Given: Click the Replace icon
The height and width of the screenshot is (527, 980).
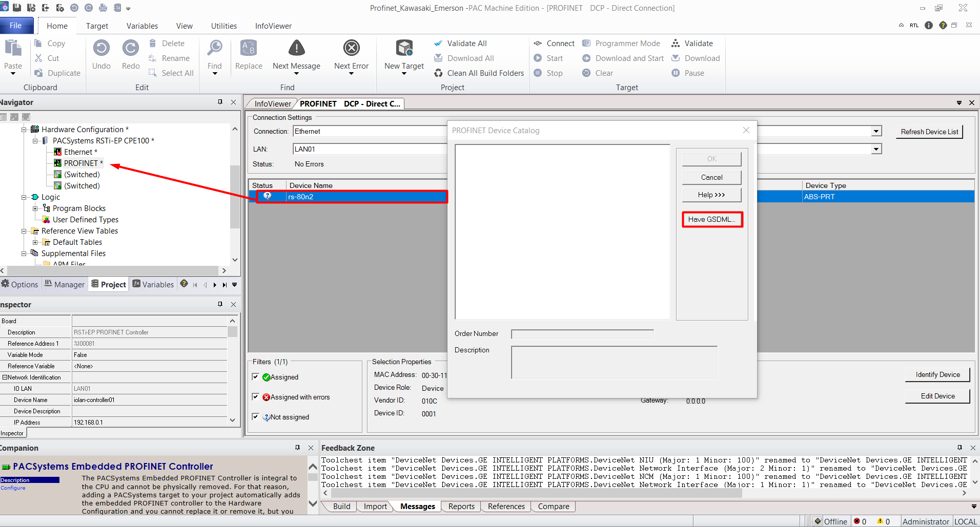Looking at the screenshot, I should pyautogui.click(x=249, y=48).
